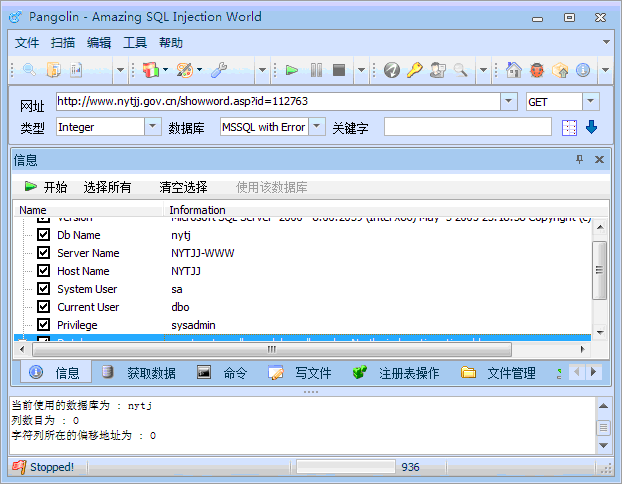Click the gray search magnifier icon
The image size is (622, 484).
tap(460, 70)
